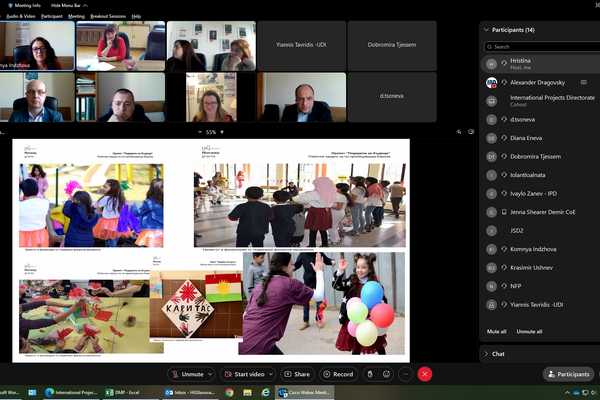The image size is (600, 400).
Task: Open reactions emoji icon
Action: coord(386,374)
